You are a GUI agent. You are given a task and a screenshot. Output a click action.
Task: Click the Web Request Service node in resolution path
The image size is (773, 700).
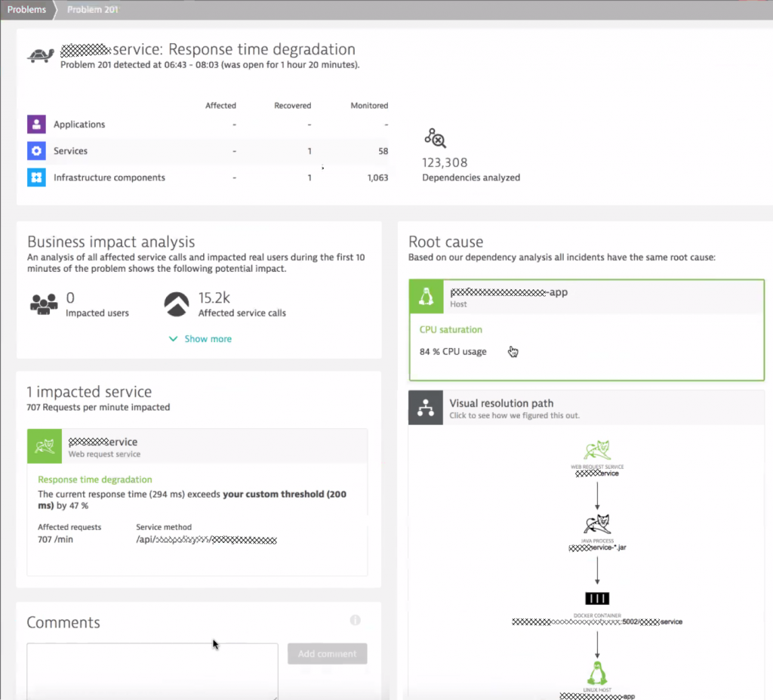click(597, 447)
